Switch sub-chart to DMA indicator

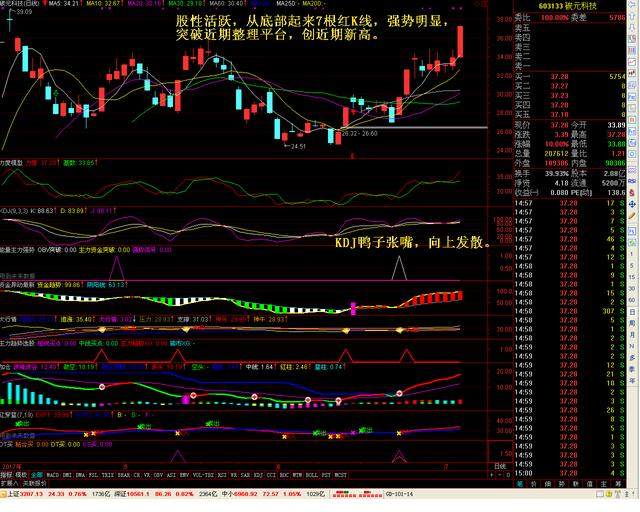[80, 475]
